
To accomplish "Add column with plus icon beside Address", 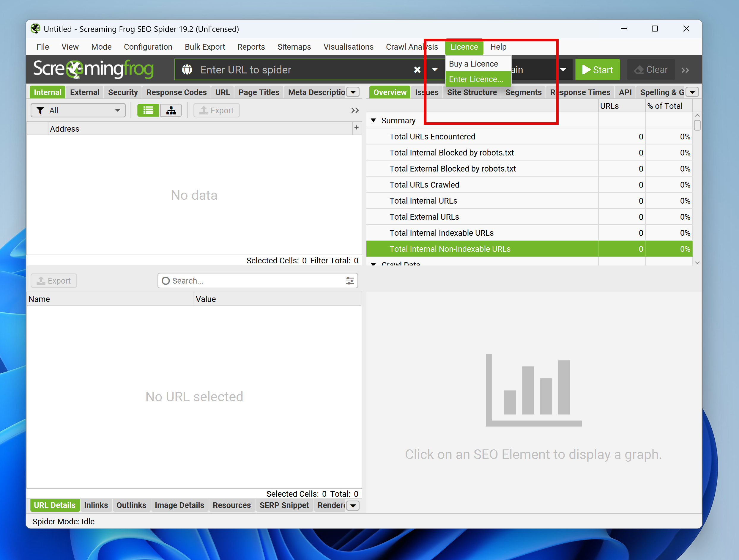I will (x=356, y=128).
